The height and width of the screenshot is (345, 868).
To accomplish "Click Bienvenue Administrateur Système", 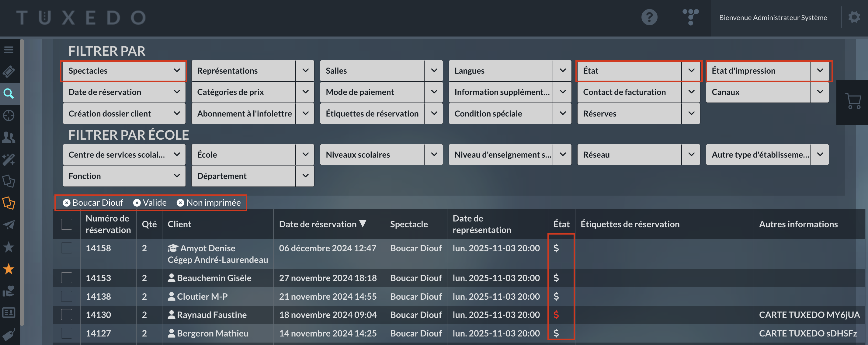I will (773, 18).
